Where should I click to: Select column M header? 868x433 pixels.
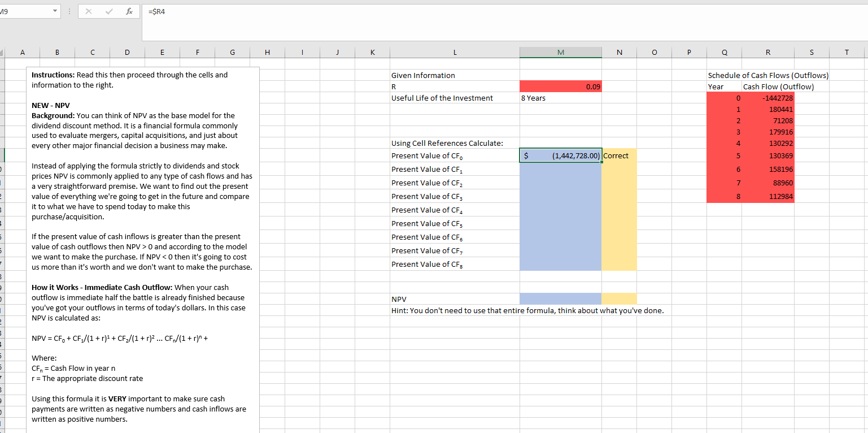[x=560, y=53]
